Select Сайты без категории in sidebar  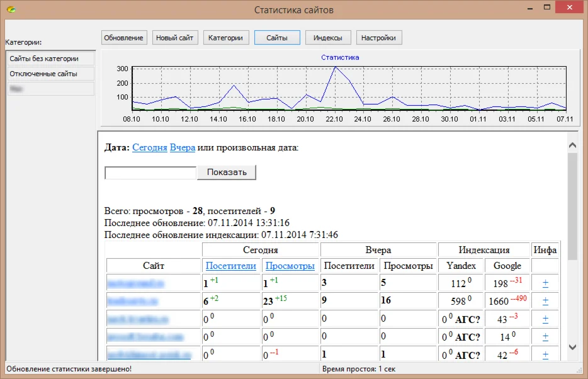coord(50,59)
